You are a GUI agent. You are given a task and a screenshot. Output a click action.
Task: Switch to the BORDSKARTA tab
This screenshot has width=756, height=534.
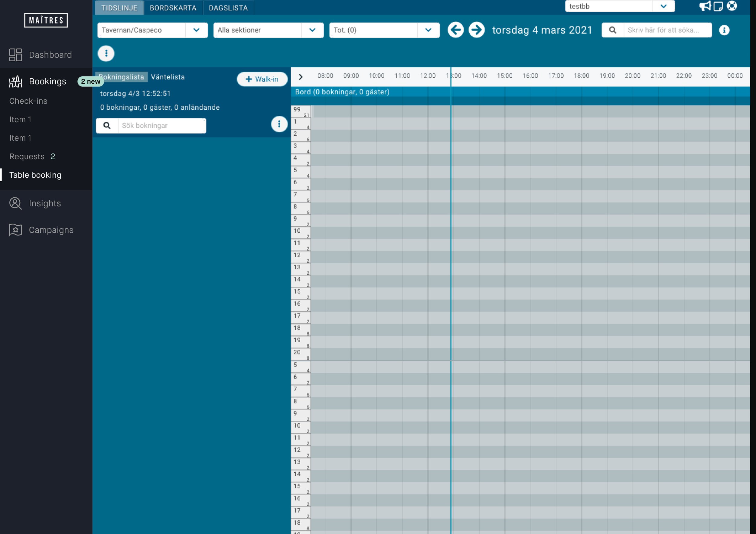173,8
